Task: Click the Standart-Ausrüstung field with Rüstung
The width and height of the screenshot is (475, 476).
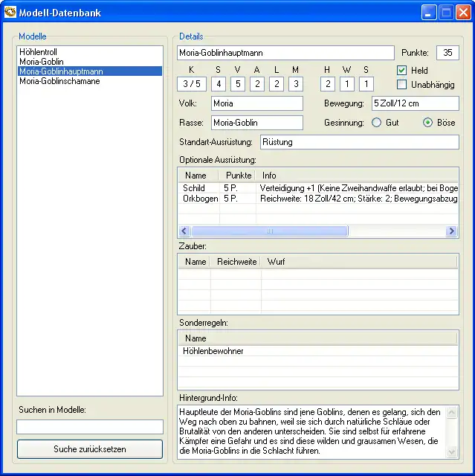Action: 360,142
